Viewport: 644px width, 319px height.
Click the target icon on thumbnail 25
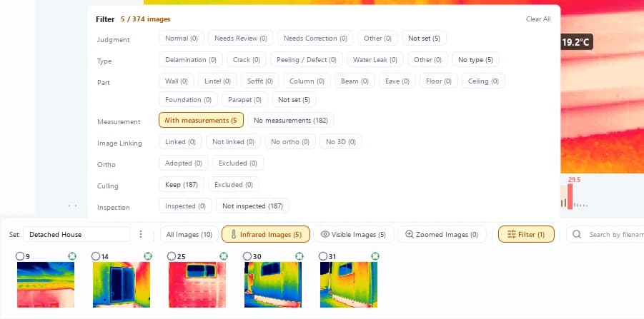click(x=224, y=256)
